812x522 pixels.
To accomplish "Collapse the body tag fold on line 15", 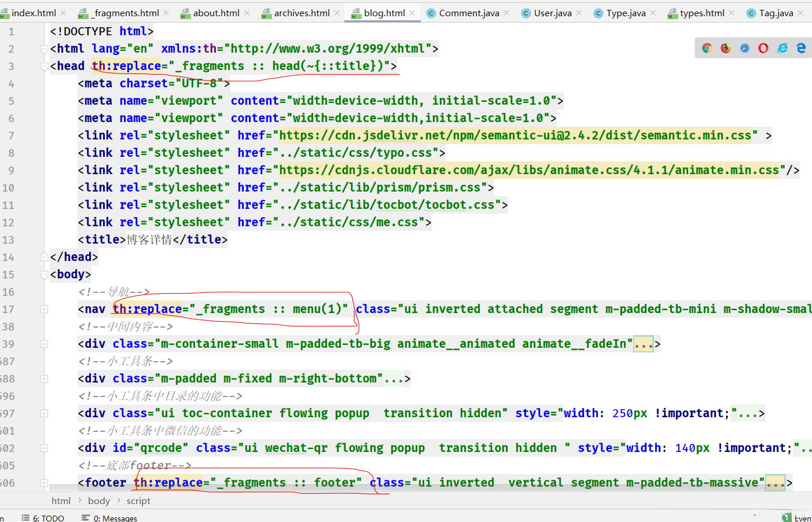I will pyautogui.click(x=44, y=275).
